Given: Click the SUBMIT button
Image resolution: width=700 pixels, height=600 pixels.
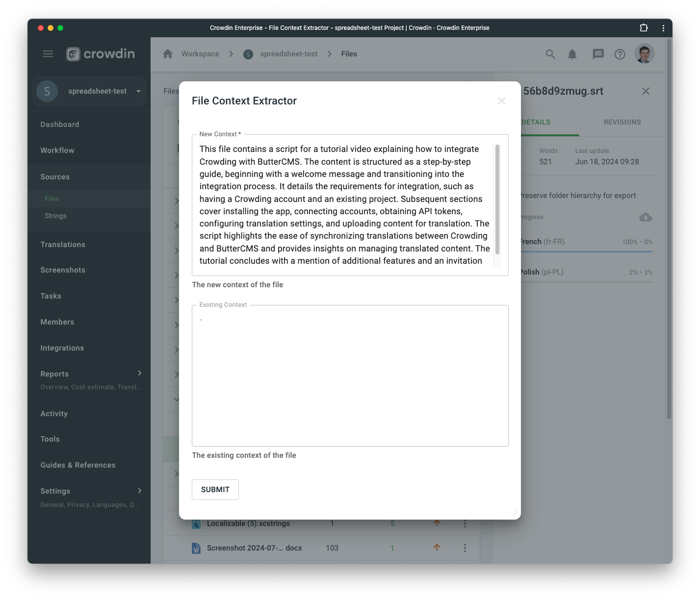Looking at the screenshot, I should (215, 490).
